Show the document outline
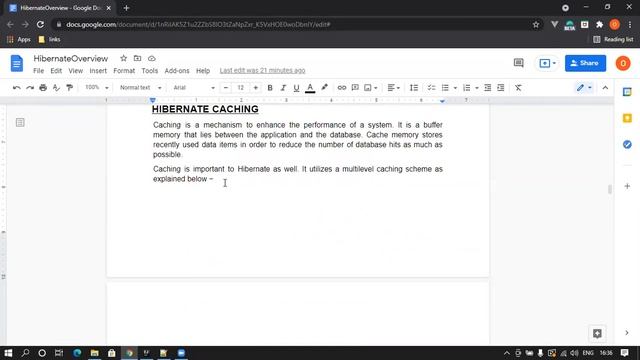 click(x=20, y=122)
